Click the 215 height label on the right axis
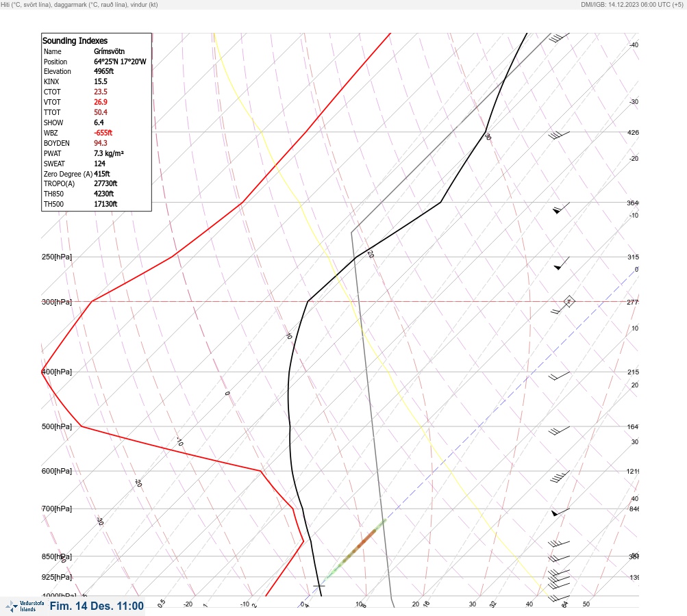The height and width of the screenshot is (616, 687). click(x=633, y=372)
